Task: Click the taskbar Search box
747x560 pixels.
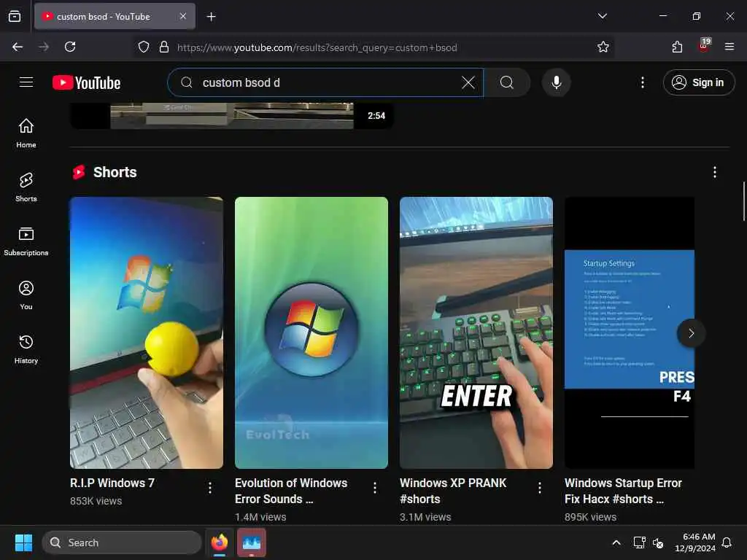Action: coord(122,542)
